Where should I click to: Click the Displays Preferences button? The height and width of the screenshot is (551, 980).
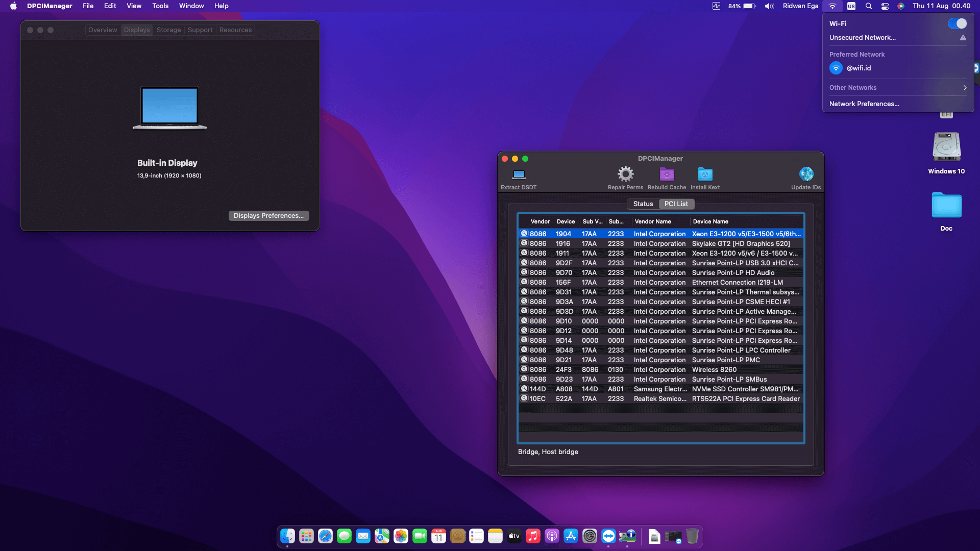[268, 216]
